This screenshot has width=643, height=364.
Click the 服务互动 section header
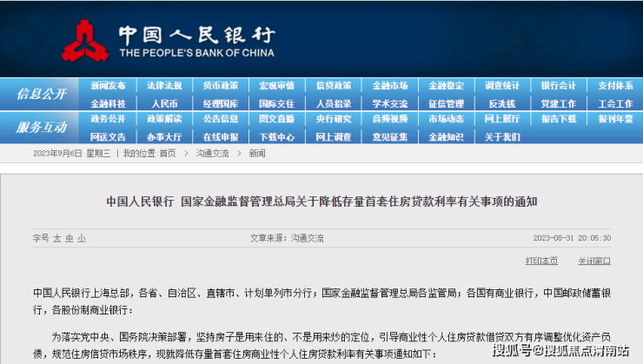42,128
